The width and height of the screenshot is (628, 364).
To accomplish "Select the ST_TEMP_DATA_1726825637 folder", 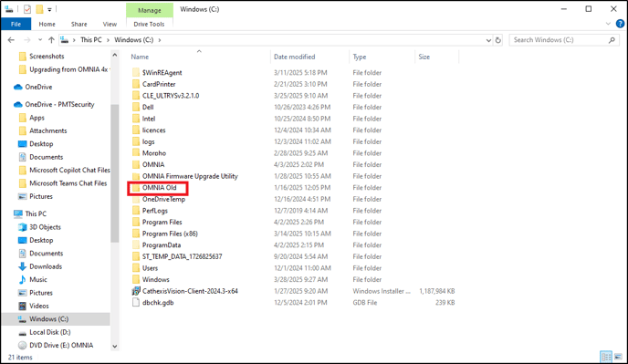I will coord(182,256).
